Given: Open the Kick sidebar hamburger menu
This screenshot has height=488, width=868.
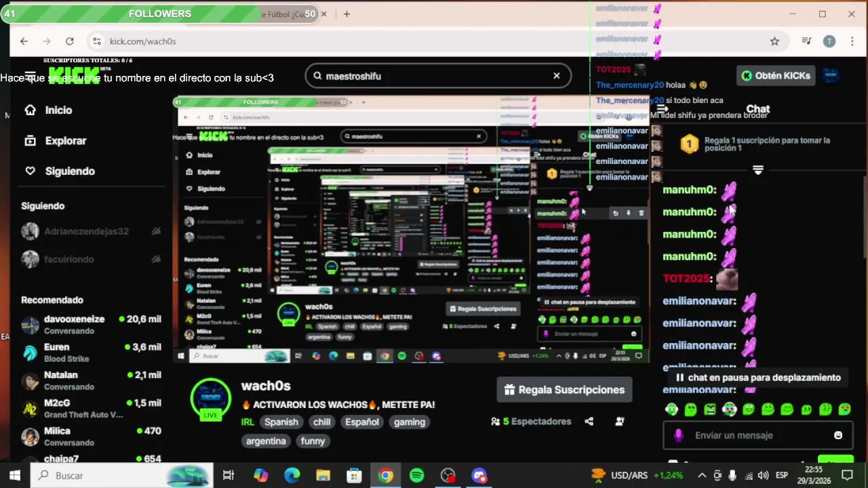Looking at the screenshot, I should point(30,76).
